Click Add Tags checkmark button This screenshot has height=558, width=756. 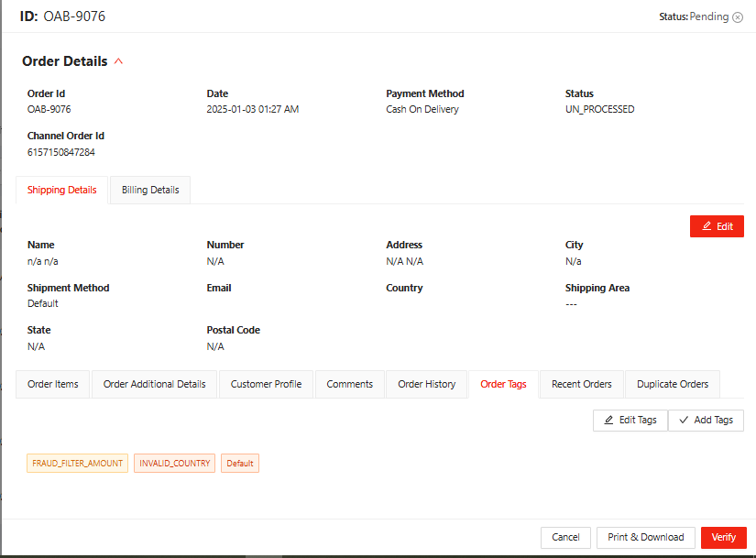click(706, 420)
